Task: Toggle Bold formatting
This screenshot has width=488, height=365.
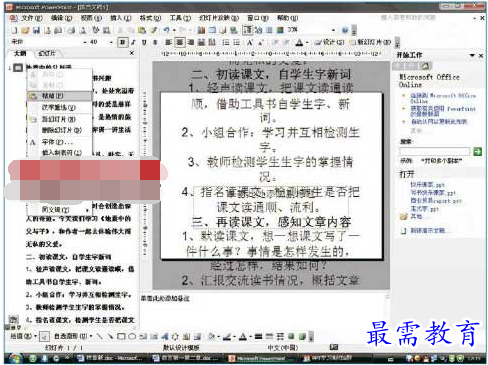Action: coord(123,42)
